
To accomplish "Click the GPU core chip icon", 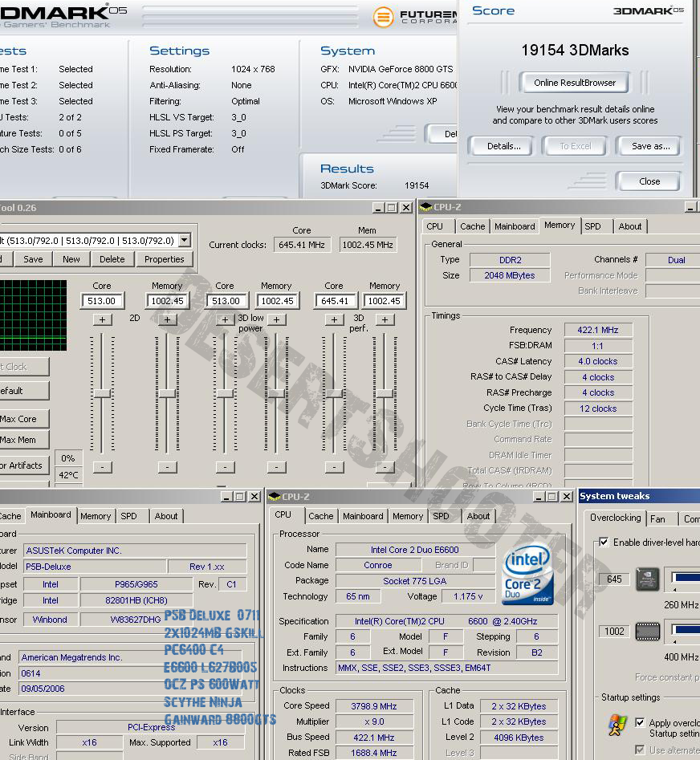I will [647, 578].
